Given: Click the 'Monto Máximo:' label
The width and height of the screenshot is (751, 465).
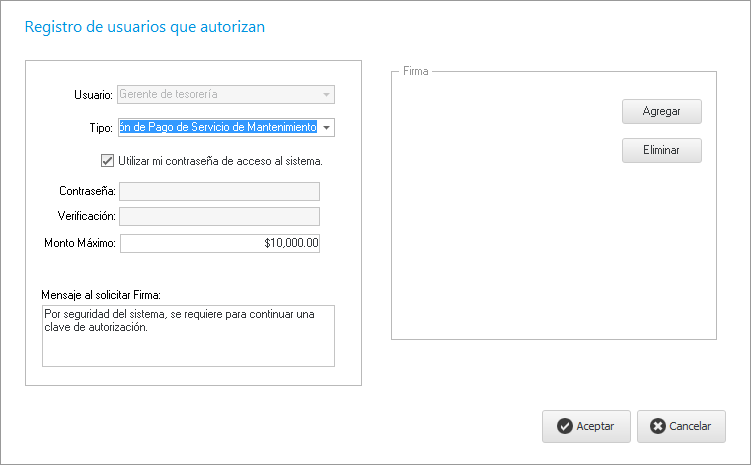Looking at the screenshot, I should [80, 243].
